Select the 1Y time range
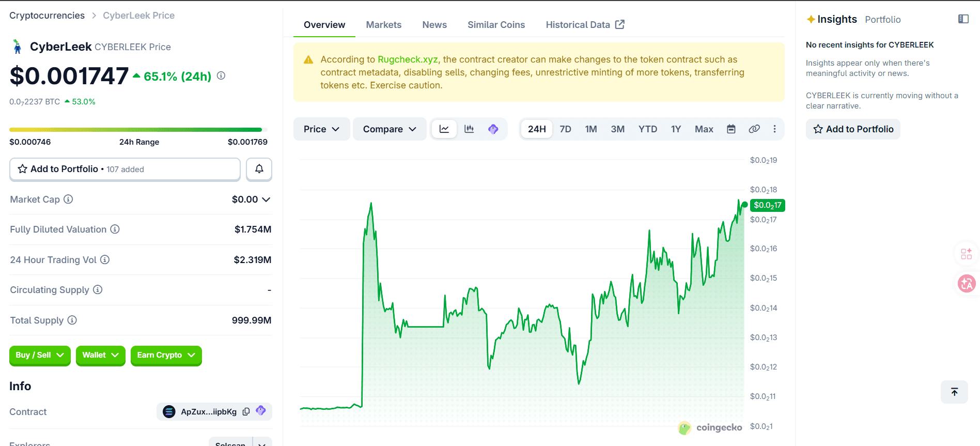980x446 pixels. pyautogui.click(x=676, y=129)
